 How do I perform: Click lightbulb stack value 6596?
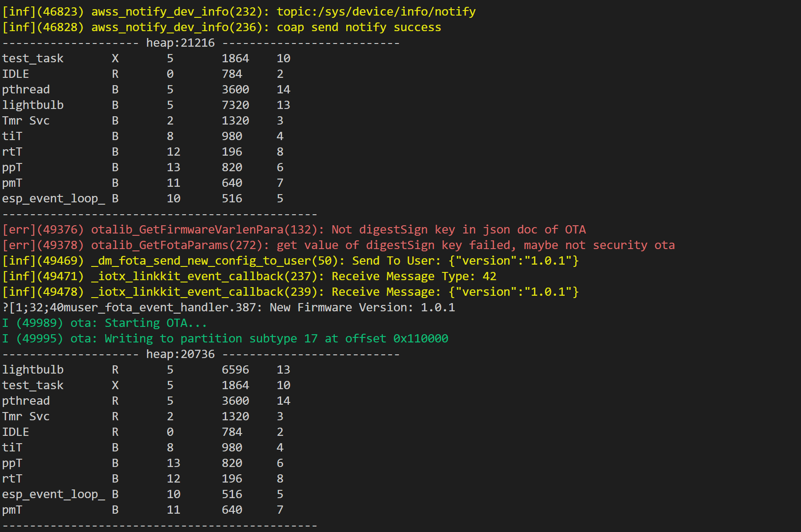[x=235, y=370]
